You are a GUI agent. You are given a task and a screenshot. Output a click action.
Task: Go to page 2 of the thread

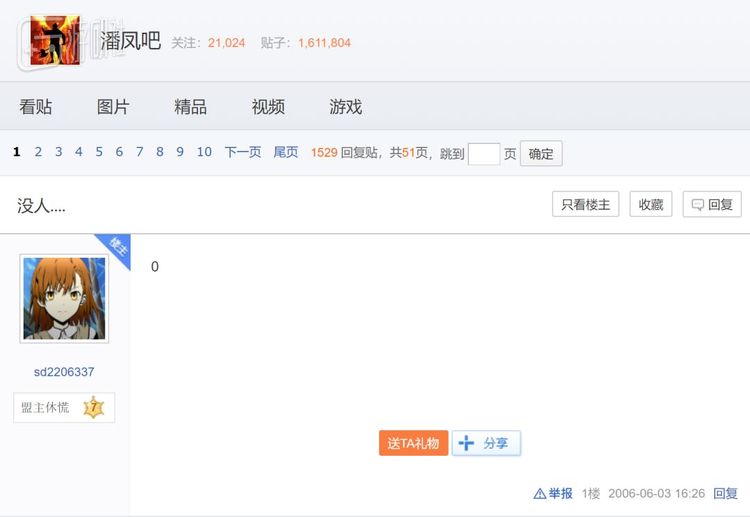(x=38, y=152)
